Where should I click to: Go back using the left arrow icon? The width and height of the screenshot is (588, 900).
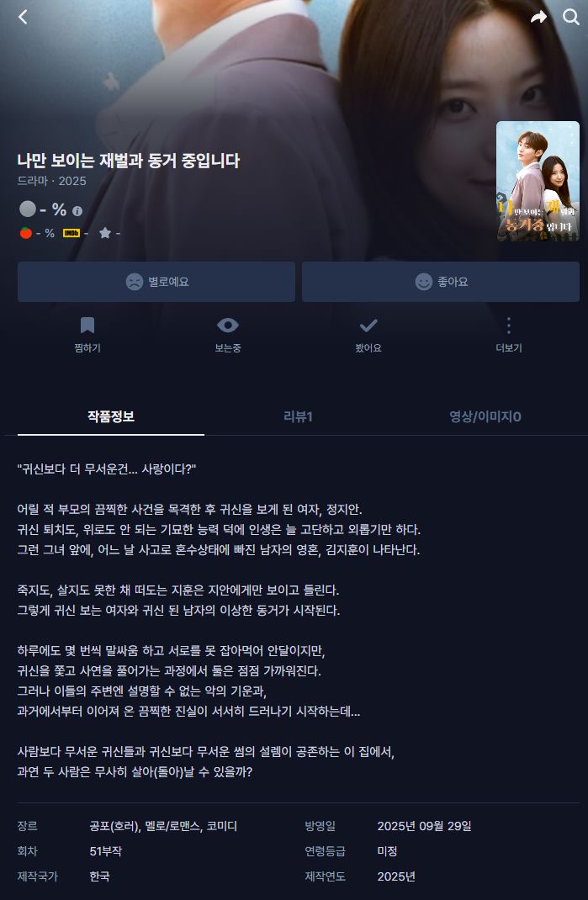[x=23, y=17]
